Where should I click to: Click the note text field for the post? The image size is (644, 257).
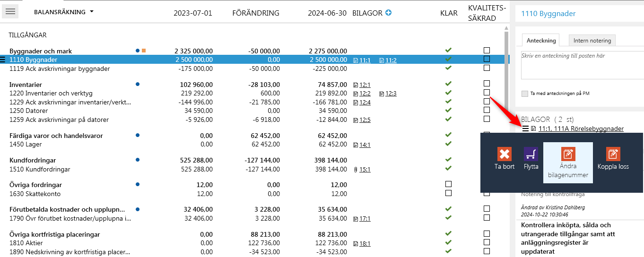(583, 65)
